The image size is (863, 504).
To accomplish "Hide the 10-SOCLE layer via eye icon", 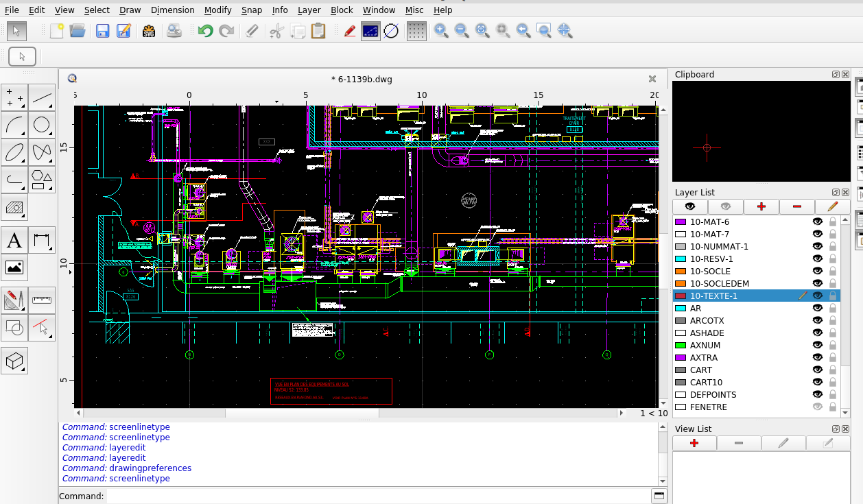I will pyautogui.click(x=817, y=272).
